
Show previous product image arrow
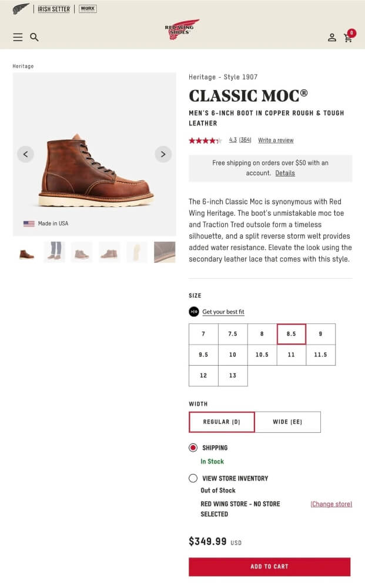pyautogui.click(x=25, y=154)
